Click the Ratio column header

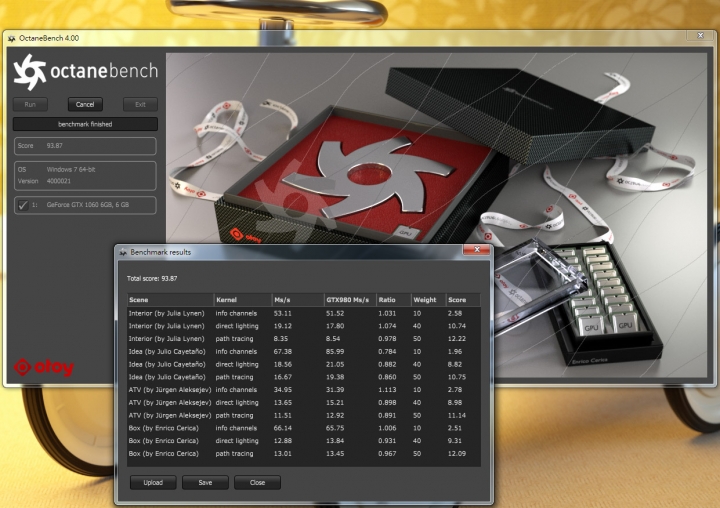394,299
